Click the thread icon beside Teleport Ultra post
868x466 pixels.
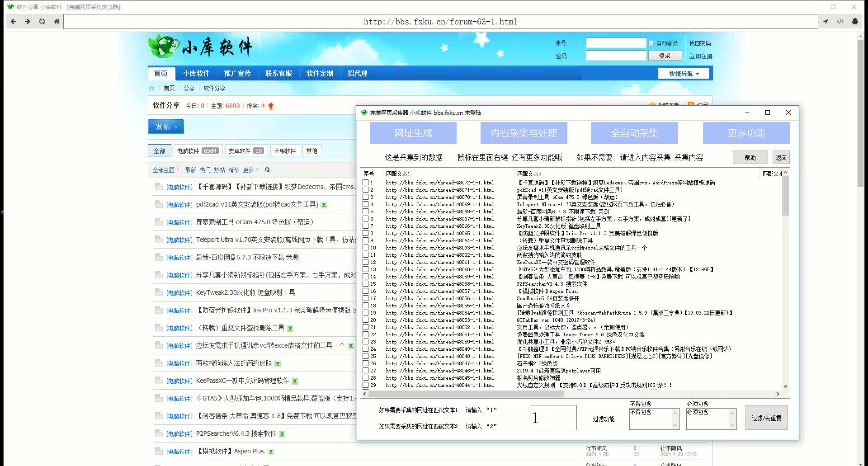158,240
